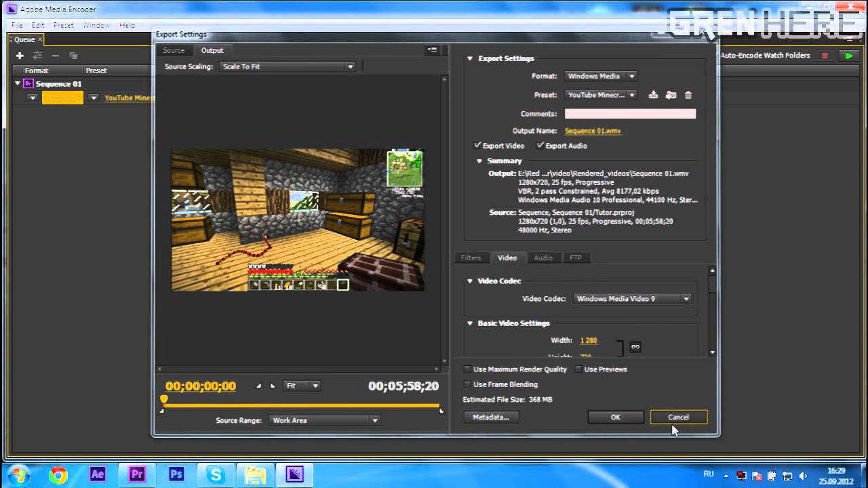
Task: Select the Video settings tab
Action: (x=507, y=258)
